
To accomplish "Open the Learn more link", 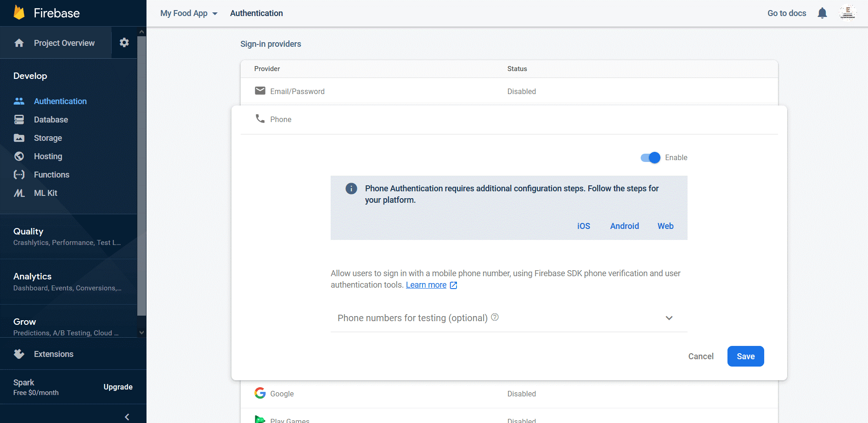I will (x=426, y=284).
